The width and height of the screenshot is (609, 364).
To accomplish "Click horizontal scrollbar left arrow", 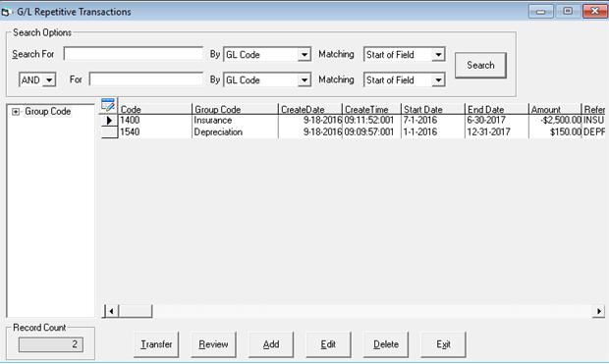I will coord(111,311).
